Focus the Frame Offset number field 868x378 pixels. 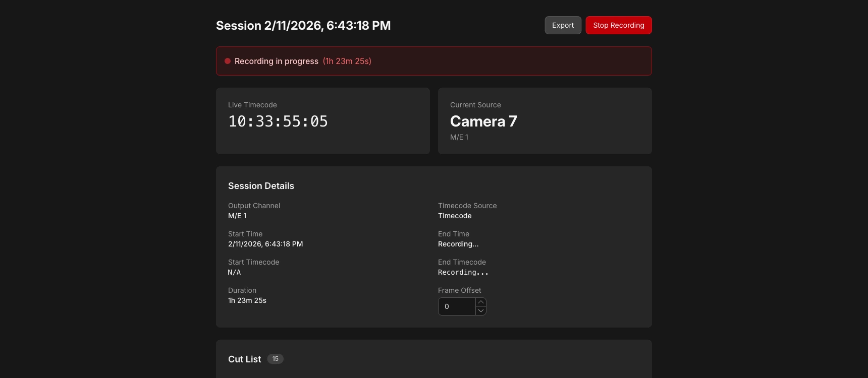[x=457, y=306]
